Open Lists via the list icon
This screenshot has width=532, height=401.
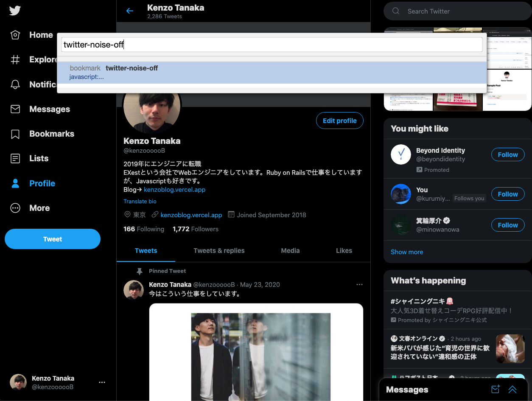pyautogui.click(x=15, y=159)
